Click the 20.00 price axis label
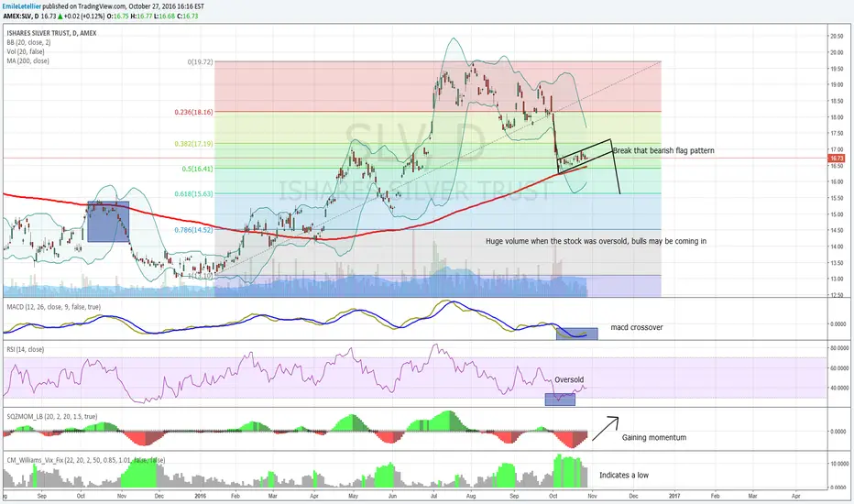Screen dimensions: 854x504 836,53
